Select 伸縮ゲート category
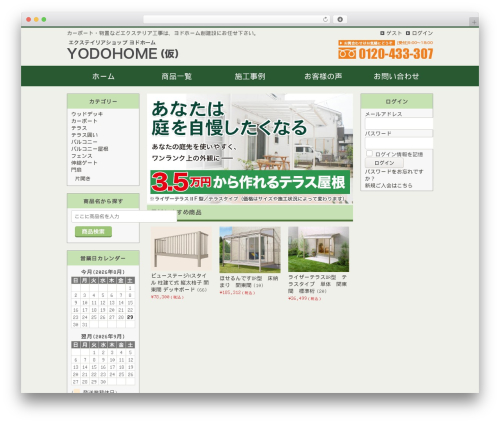This screenshot has height=423, width=500. [x=84, y=163]
